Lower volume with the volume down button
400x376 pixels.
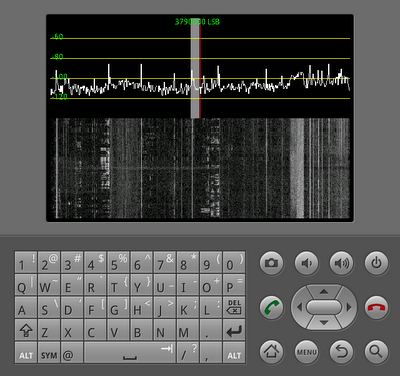306,263
